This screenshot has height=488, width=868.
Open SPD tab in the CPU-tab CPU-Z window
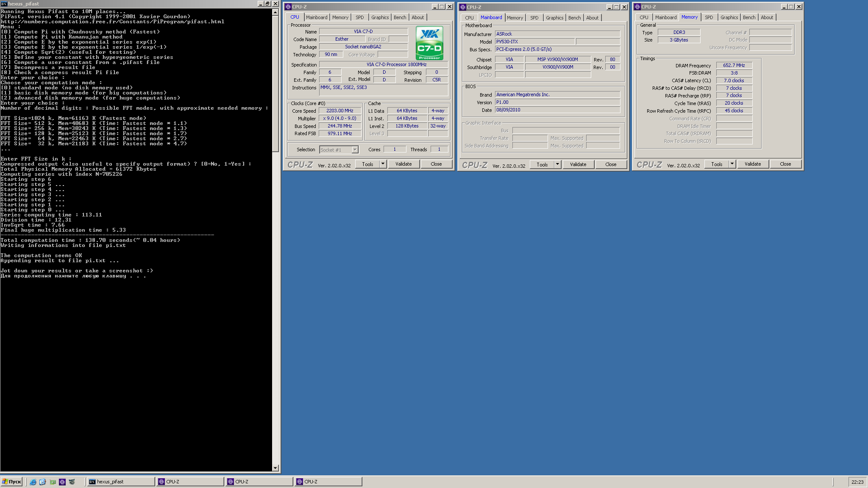tap(360, 17)
